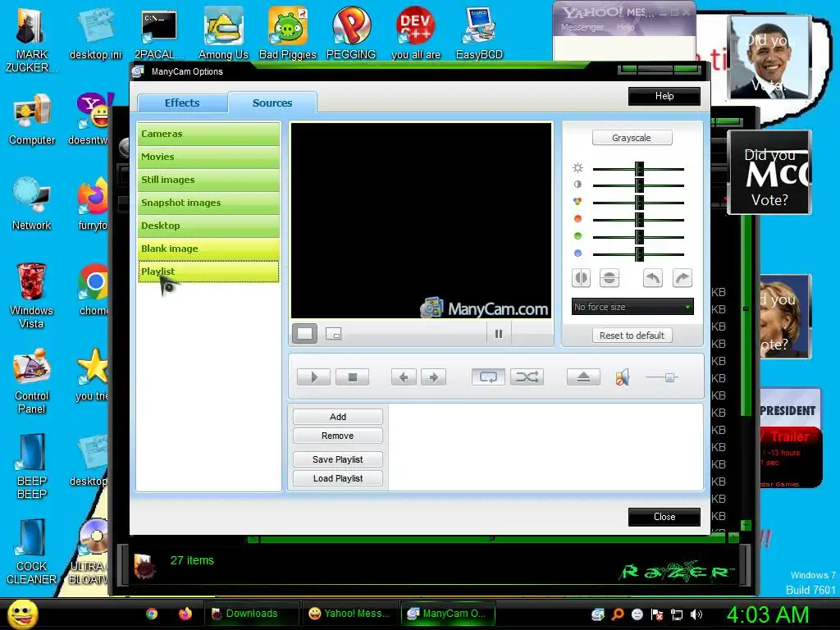The image size is (840, 630).
Task: Click the eject button in playlist controls
Action: coord(583,377)
